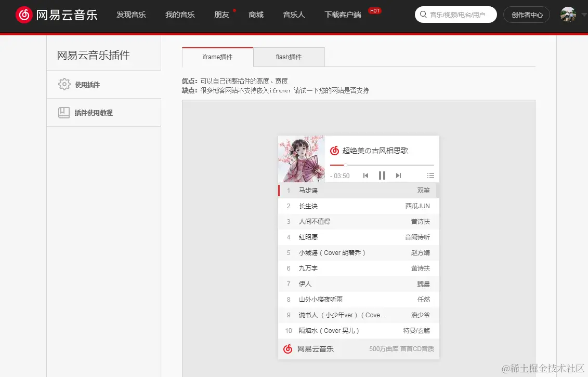Open 音乐人 in the top navigation

coord(294,15)
